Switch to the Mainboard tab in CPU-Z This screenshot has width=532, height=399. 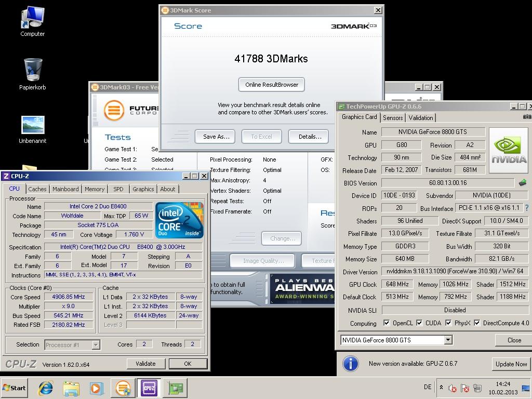pos(65,189)
